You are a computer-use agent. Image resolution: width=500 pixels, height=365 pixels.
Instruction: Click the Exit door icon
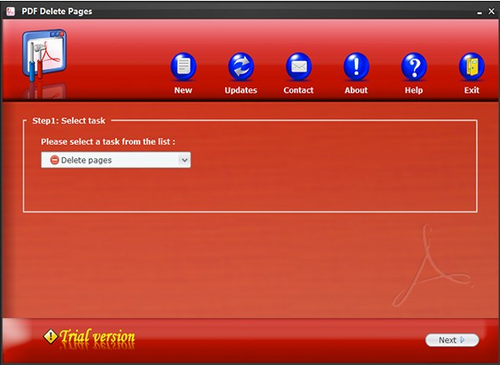pyautogui.click(x=472, y=66)
